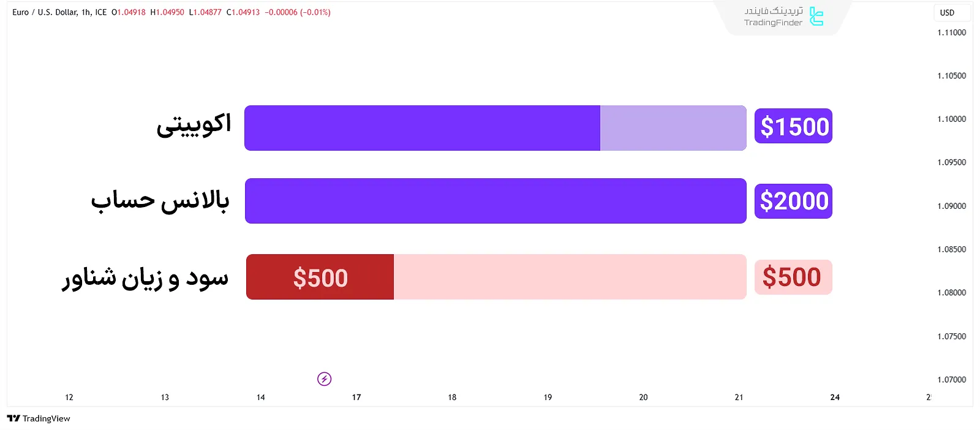980x430 pixels.
Task: Click the lightning bolt event icon
Action: (324, 379)
